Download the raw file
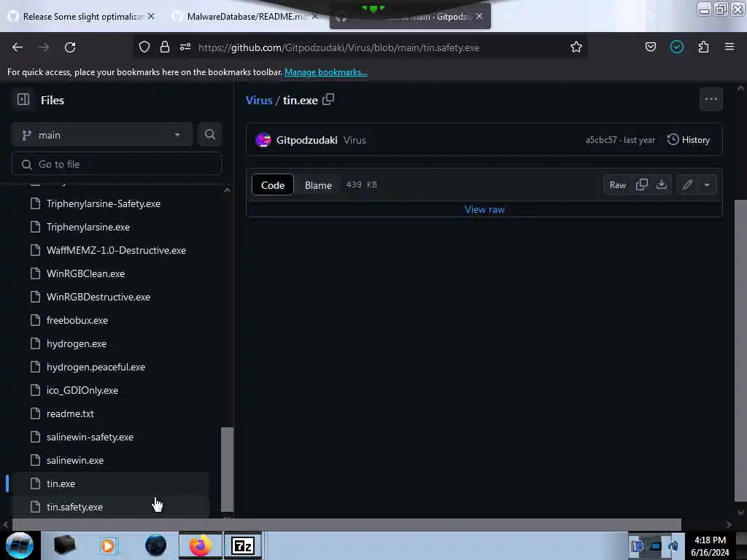Screen dimensions: 747x560 (x=661, y=184)
